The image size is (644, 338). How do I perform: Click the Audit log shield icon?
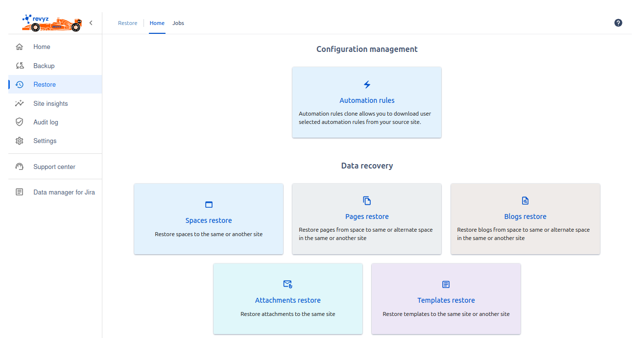point(20,122)
